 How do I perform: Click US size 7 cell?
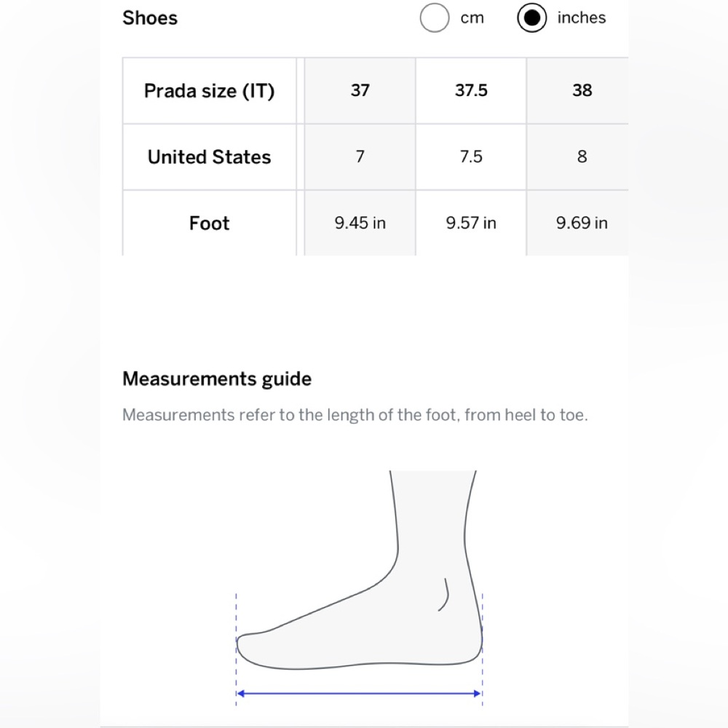[x=360, y=157]
